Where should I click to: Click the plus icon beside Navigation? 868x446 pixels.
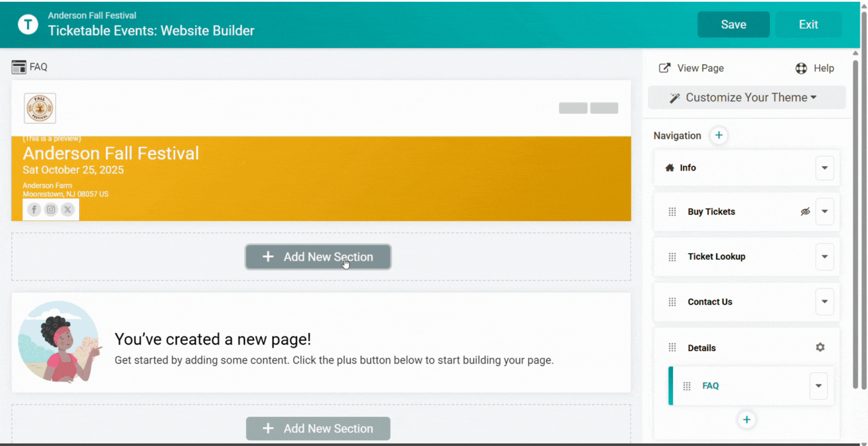point(719,135)
